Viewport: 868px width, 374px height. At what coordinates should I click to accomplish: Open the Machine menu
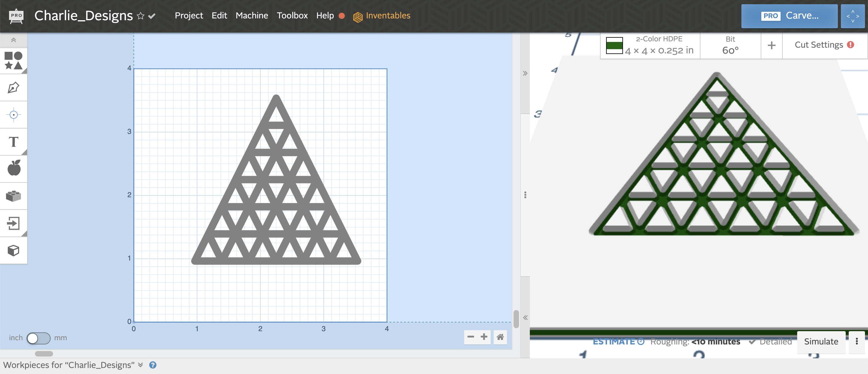tap(252, 15)
